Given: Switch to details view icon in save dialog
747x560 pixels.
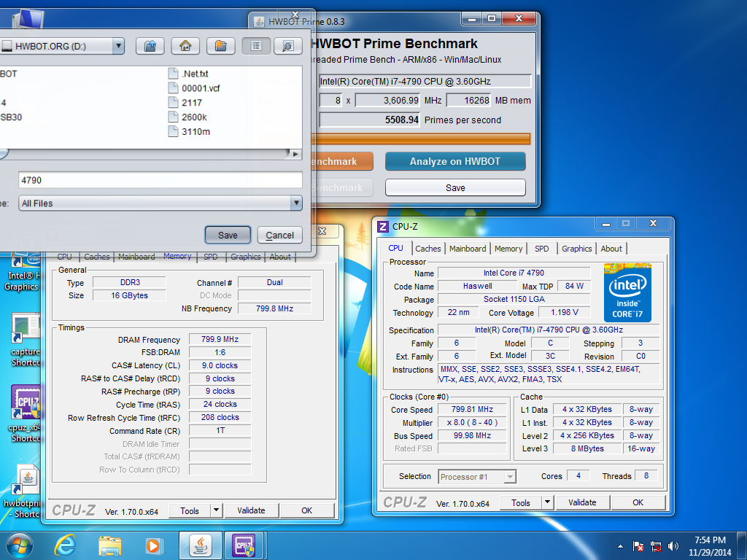Looking at the screenshot, I should point(287,46).
